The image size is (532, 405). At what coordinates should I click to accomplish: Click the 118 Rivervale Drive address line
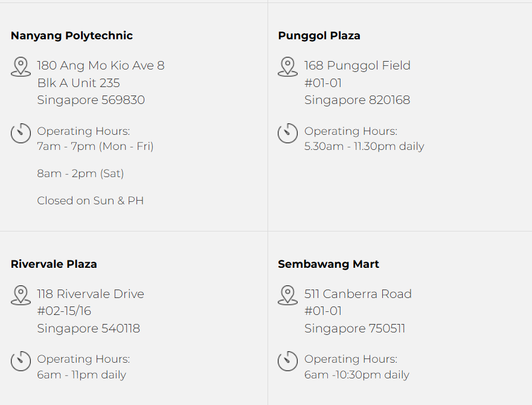[x=91, y=294]
